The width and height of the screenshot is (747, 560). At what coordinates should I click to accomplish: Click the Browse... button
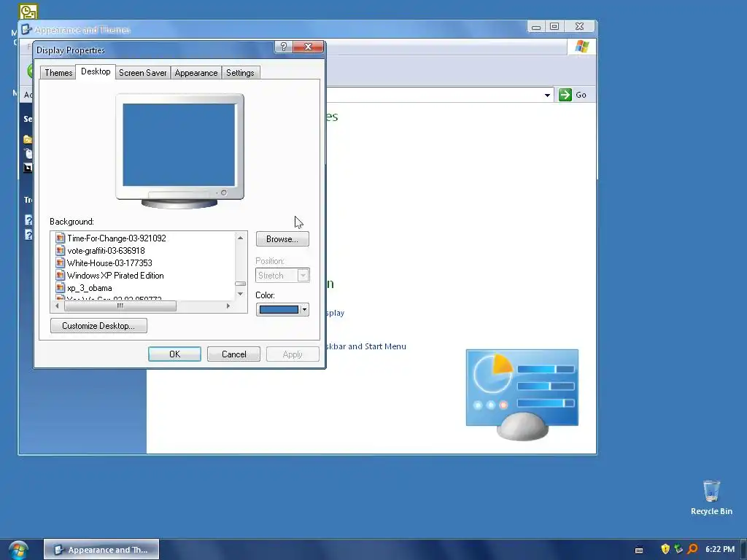282,239
